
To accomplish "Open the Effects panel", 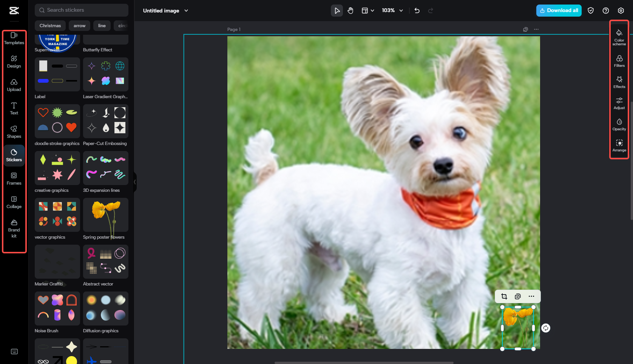I will (x=619, y=82).
